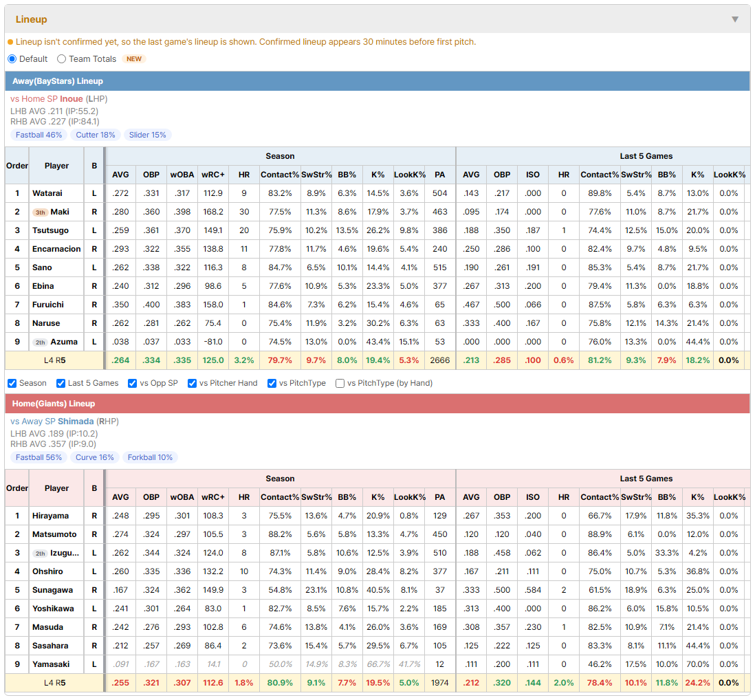Image resolution: width=755 pixels, height=700 pixels.
Task: Collapse the Lineup panel with the arrow
Action: 735,19
